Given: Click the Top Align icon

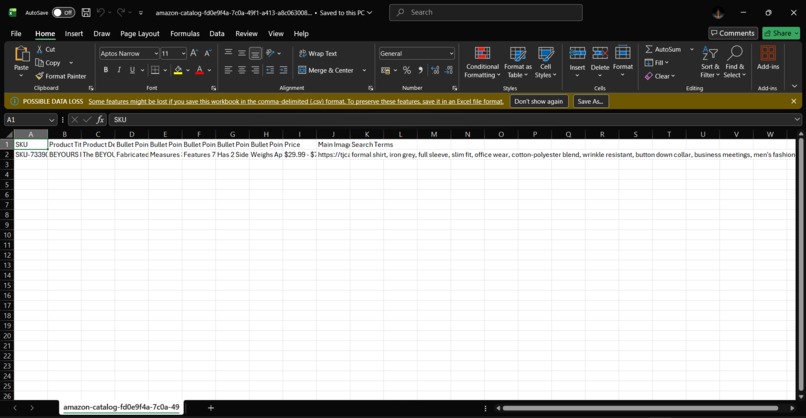Looking at the screenshot, I should pos(228,53).
